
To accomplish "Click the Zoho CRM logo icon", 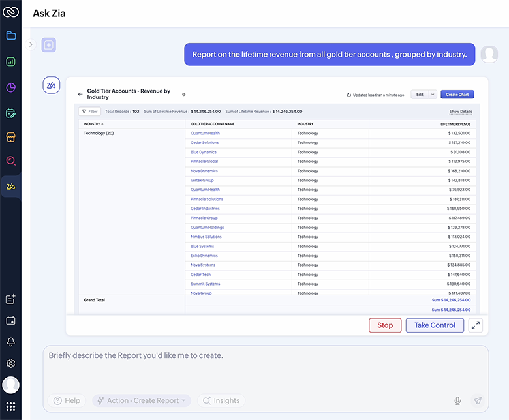I will pos(10,12).
